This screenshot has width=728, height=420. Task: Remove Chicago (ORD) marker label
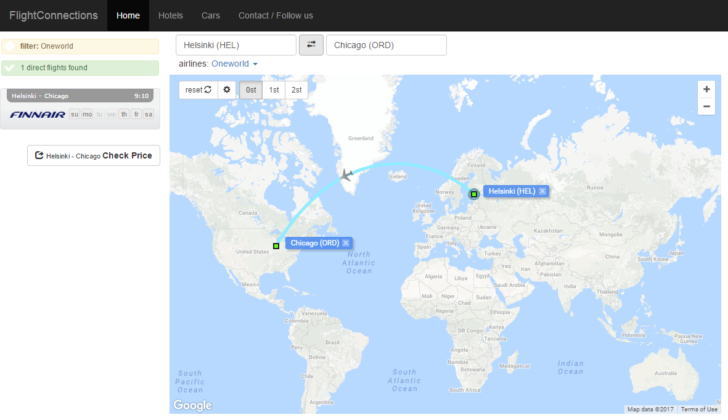coord(346,243)
